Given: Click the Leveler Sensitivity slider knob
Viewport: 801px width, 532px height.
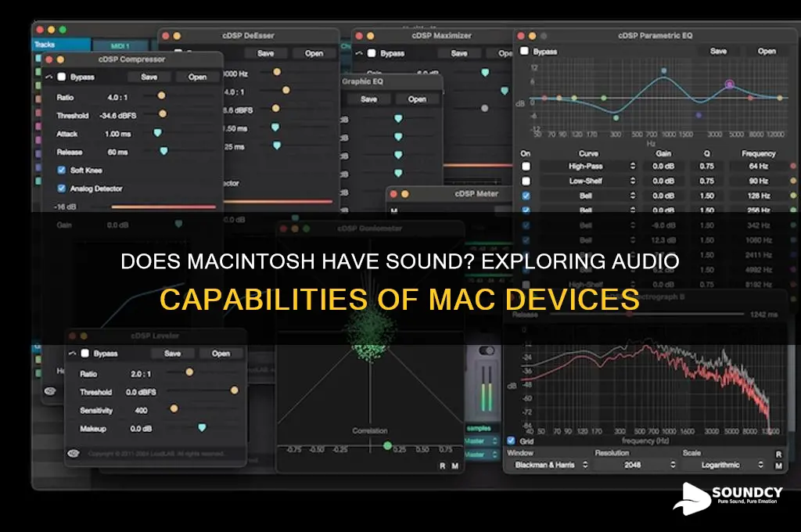Looking at the screenshot, I should 174,408.
